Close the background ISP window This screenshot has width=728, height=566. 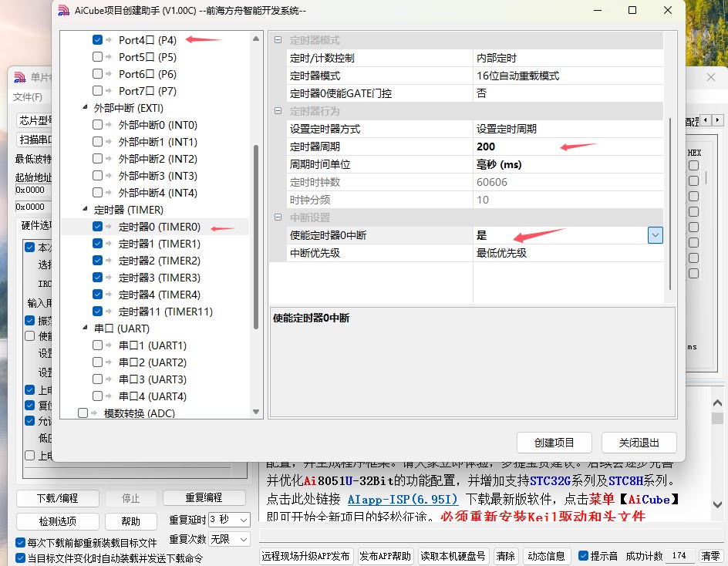click(711, 77)
